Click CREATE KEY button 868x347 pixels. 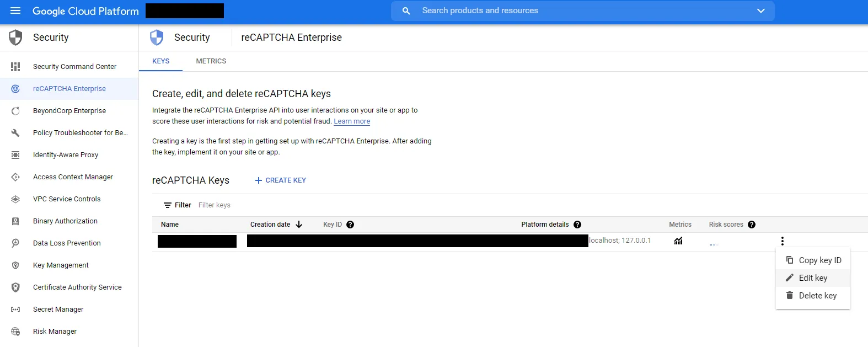click(280, 180)
